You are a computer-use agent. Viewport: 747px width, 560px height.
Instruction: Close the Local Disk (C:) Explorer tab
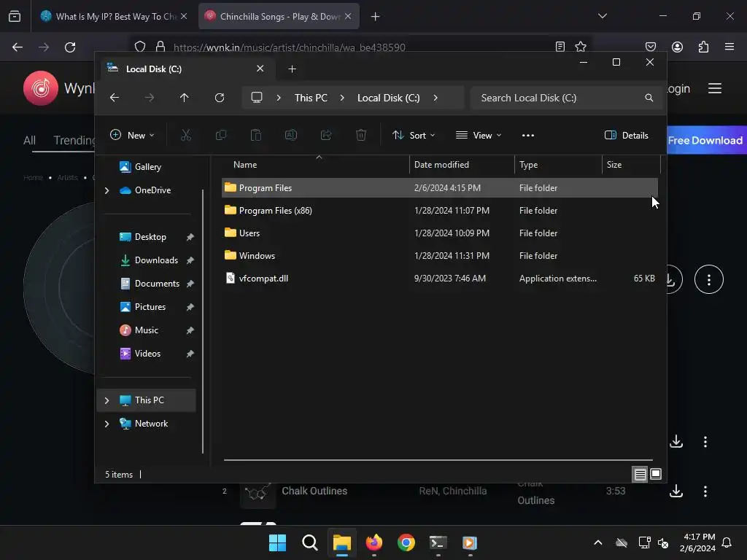[260, 69]
